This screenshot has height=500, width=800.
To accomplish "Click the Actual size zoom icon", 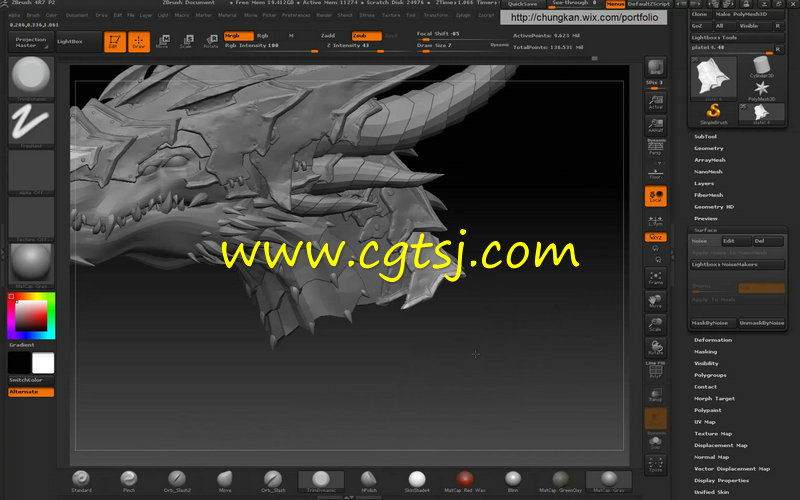I will [656, 102].
